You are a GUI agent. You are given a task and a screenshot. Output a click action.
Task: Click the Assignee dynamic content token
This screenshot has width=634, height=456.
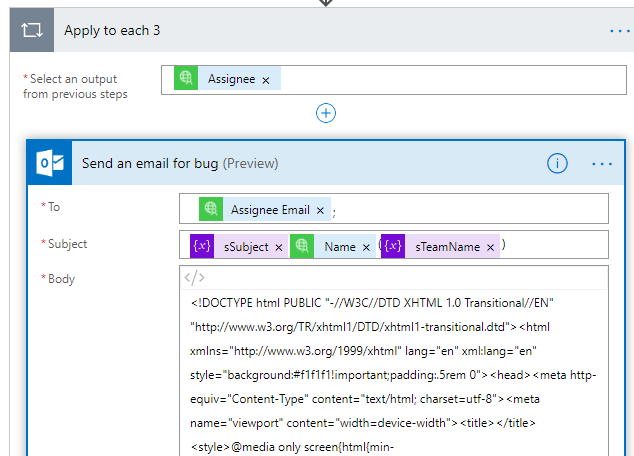231,80
